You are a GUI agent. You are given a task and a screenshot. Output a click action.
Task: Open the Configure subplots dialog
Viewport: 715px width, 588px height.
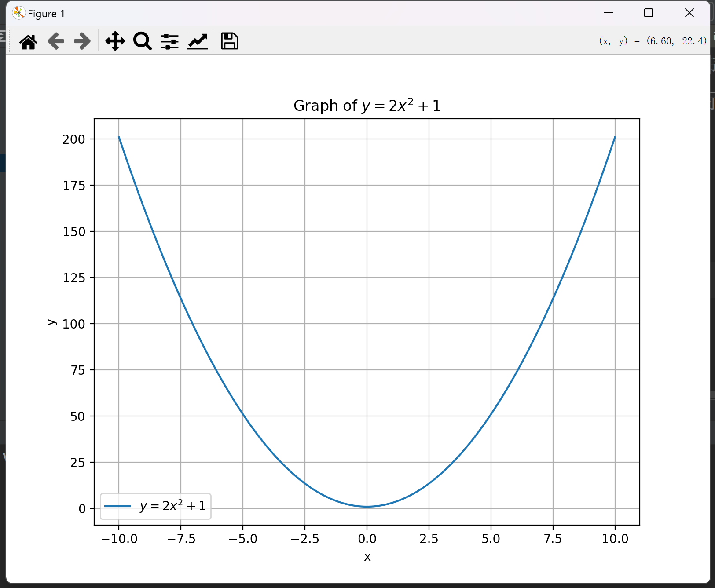pyautogui.click(x=170, y=41)
